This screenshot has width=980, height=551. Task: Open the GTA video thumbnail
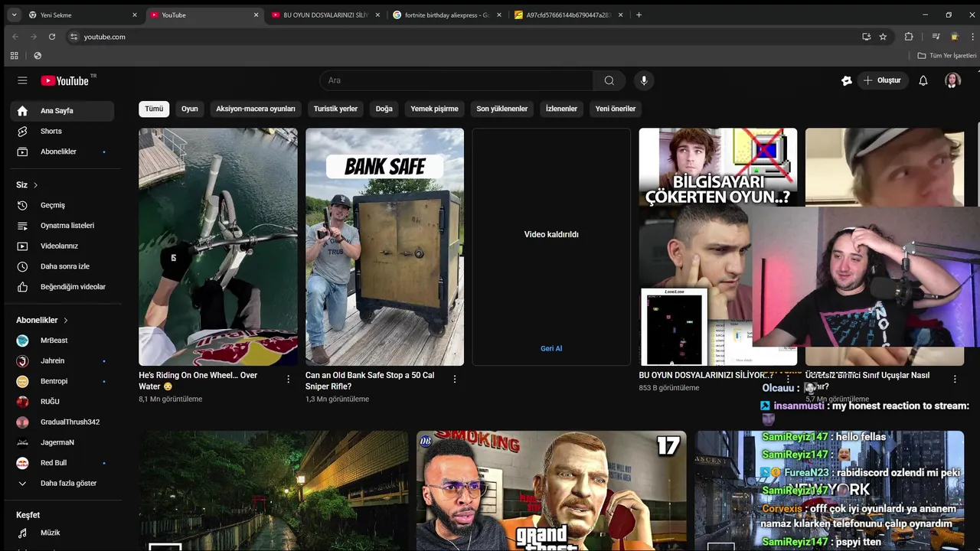pyautogui.click(x=551, y=491)
